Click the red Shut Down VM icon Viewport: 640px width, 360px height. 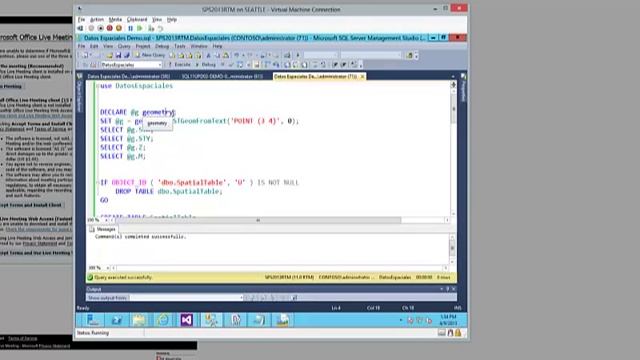(x=110, y=28)
